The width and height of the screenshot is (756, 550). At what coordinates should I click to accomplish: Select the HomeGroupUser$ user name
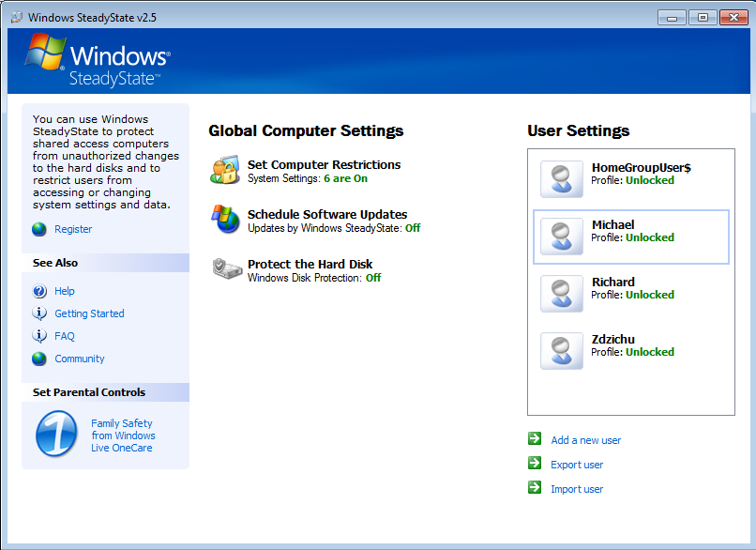click(x=642, y=167)
